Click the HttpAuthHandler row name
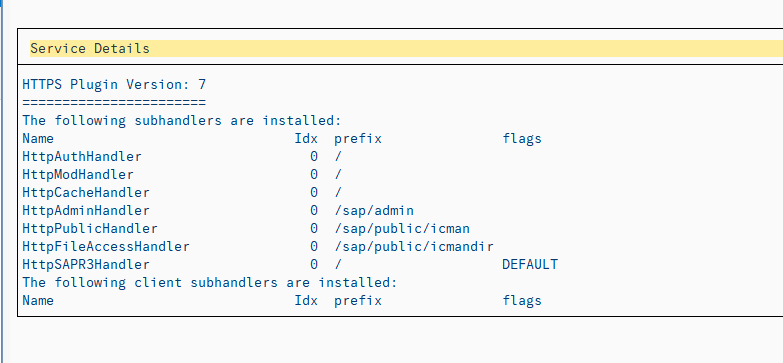Image resolution: width=783 pixels, height=363 pixels. [82, 156]
